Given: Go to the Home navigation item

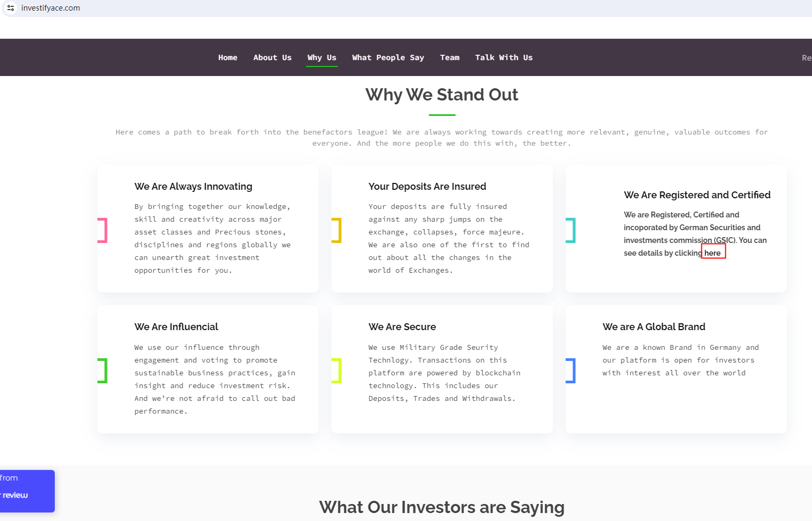Looking at the screenshot, I should 228,57.
